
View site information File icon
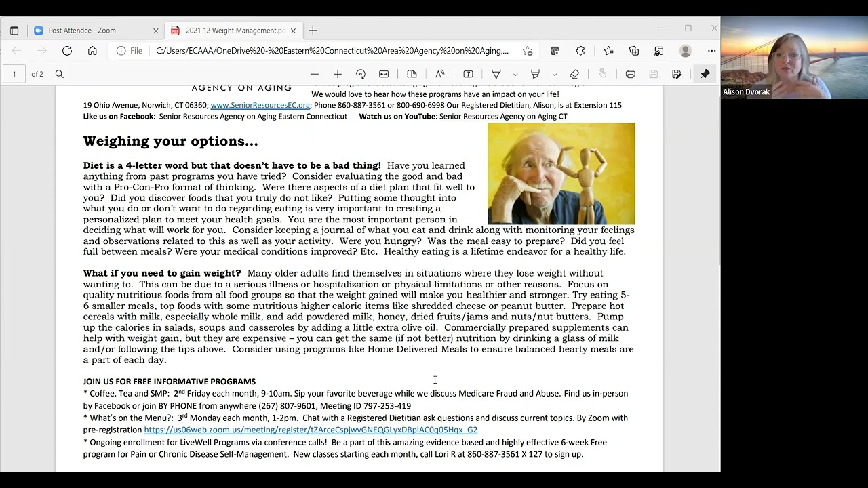tap(130, 51)
